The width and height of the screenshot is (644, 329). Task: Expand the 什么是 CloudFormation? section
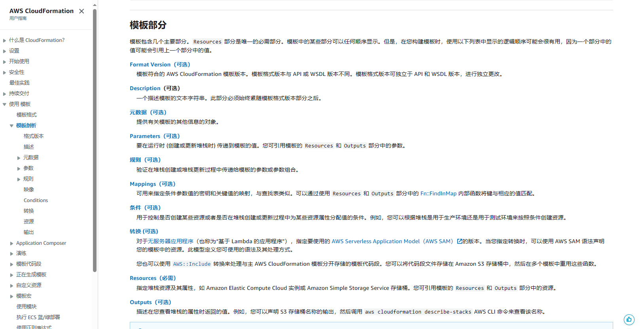tap(4, 40)
